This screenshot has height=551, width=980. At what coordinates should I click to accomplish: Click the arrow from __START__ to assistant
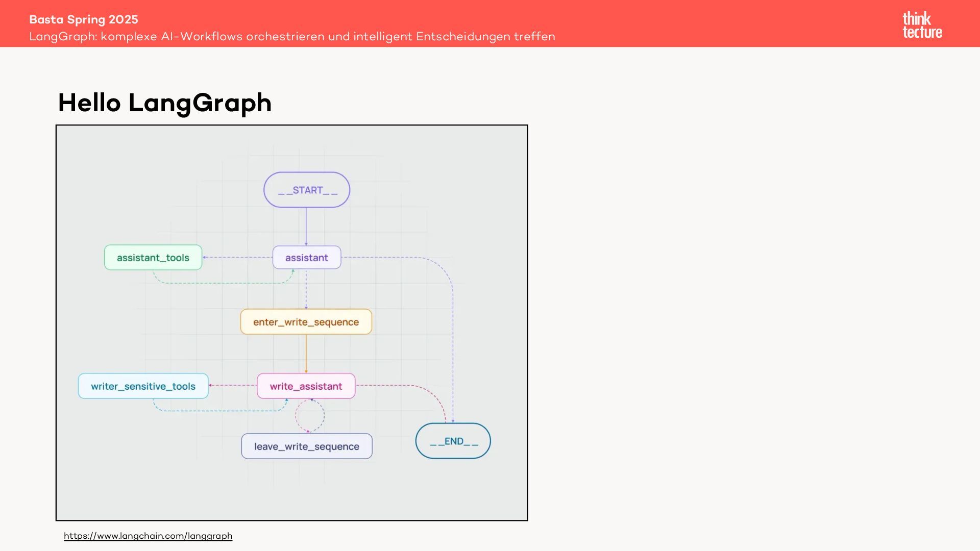(306, 227)
